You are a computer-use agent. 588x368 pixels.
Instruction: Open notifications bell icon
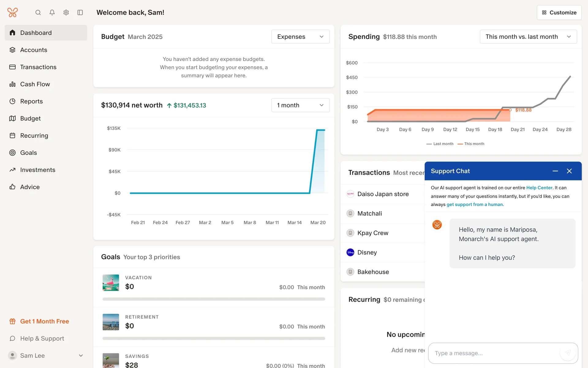coord(52,13)
